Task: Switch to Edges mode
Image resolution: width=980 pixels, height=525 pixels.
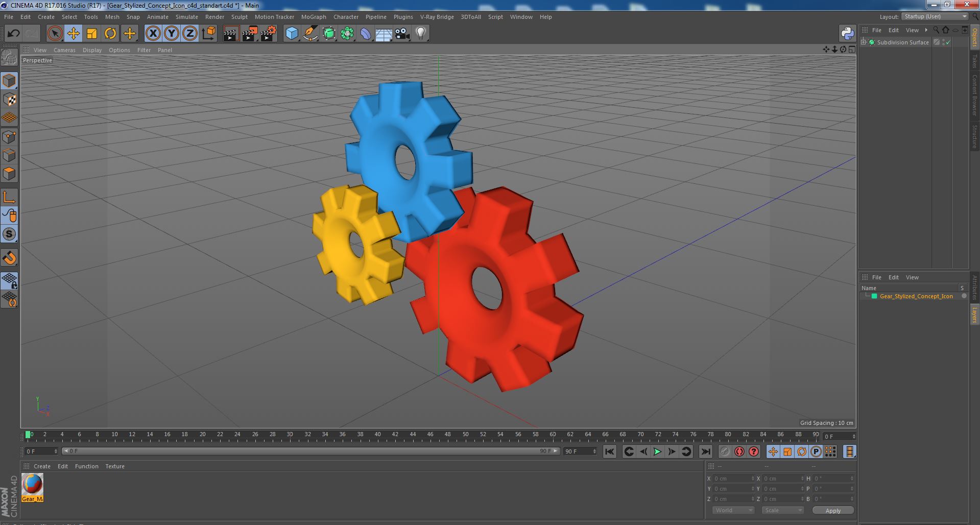Action: 9,155
